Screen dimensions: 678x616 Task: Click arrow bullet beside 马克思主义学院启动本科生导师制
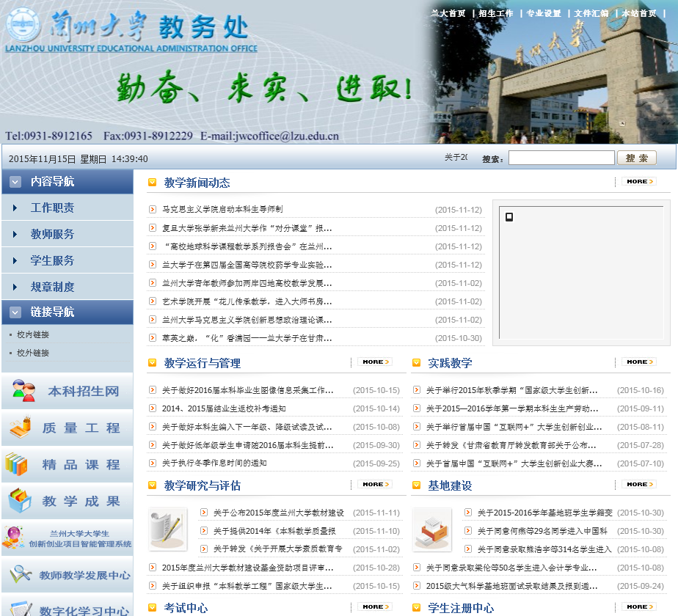pos(152,209)
